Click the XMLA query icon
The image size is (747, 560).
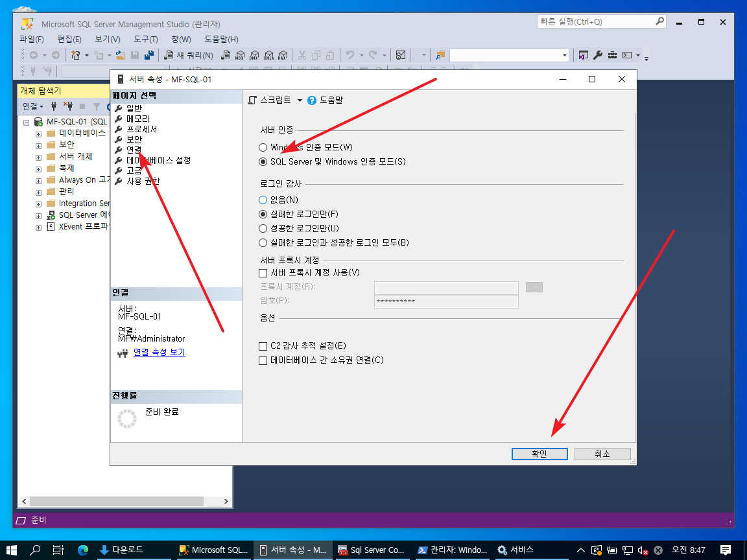click(x=268, y=55)
